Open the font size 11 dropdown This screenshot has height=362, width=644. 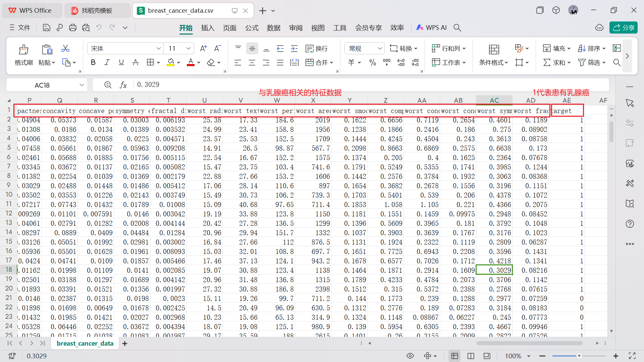click(189, 49)
